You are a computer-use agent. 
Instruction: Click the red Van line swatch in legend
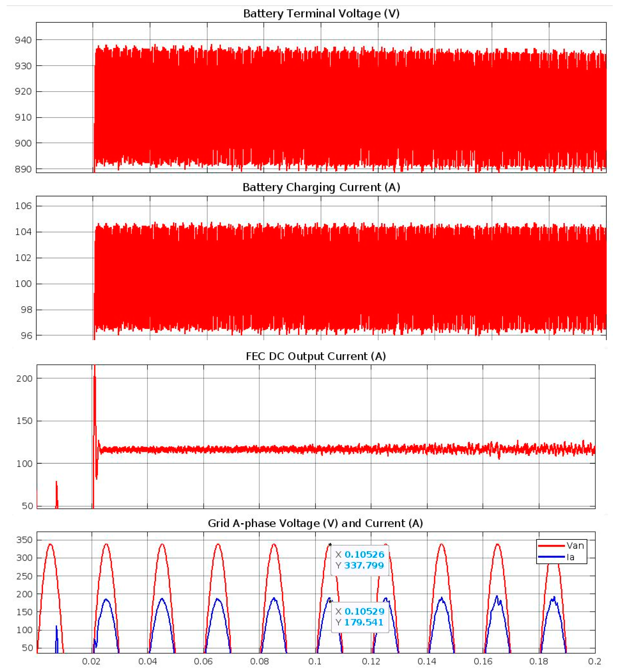coord(551,546)
